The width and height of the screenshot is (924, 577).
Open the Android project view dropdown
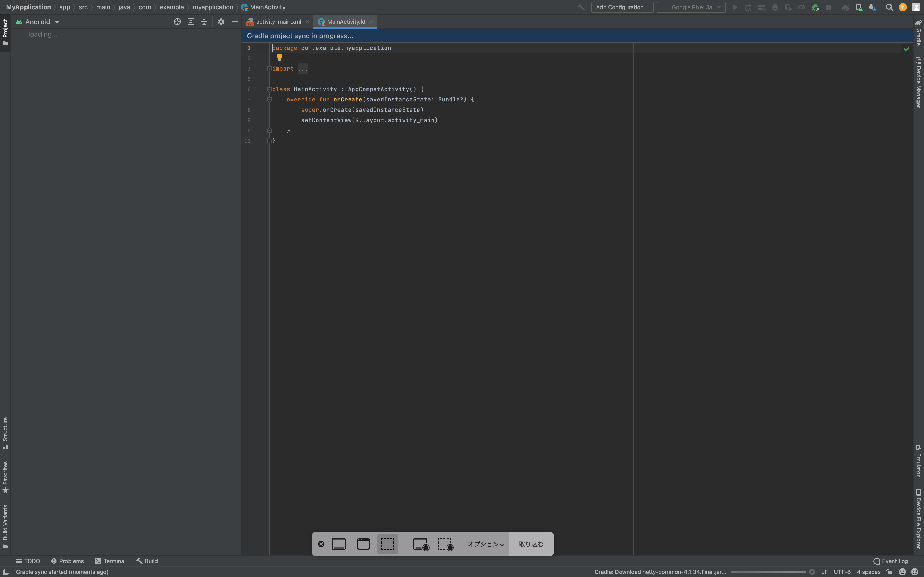tap(38, 22)
